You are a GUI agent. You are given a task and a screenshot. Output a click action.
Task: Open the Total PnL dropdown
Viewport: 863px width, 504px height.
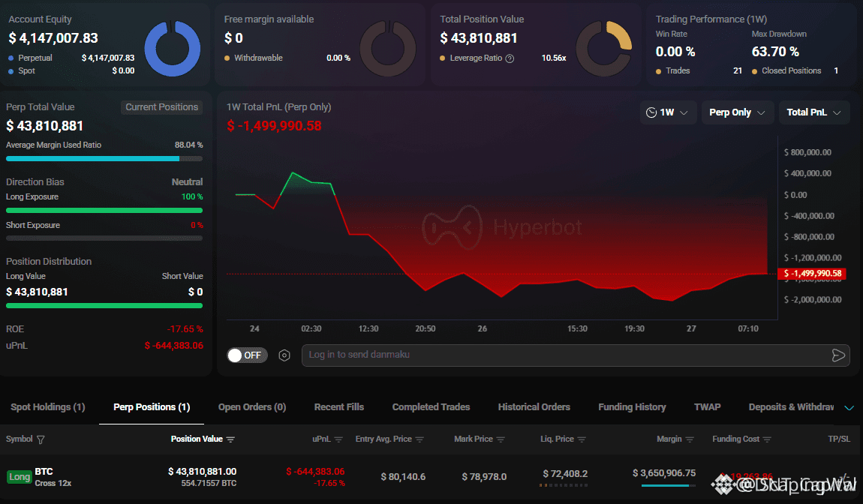click(x=813, y=112)
